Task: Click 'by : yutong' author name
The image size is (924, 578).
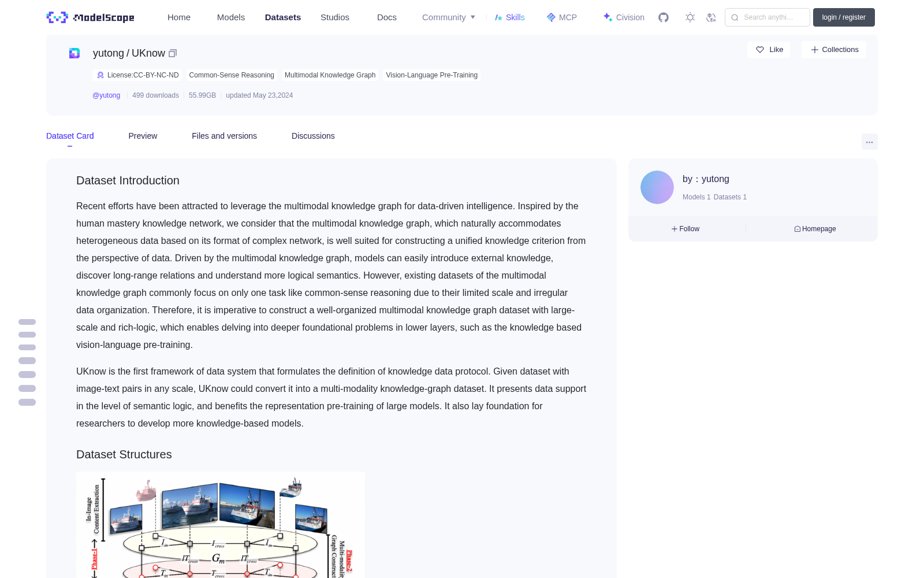Action: (706, 179)
